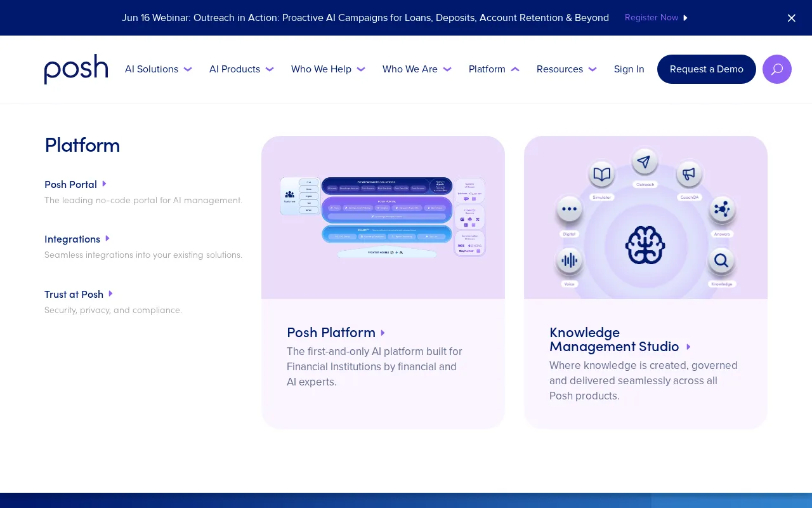Open the Resources menu
Screen dimensions: 812x508
click(x=560, y=69)
